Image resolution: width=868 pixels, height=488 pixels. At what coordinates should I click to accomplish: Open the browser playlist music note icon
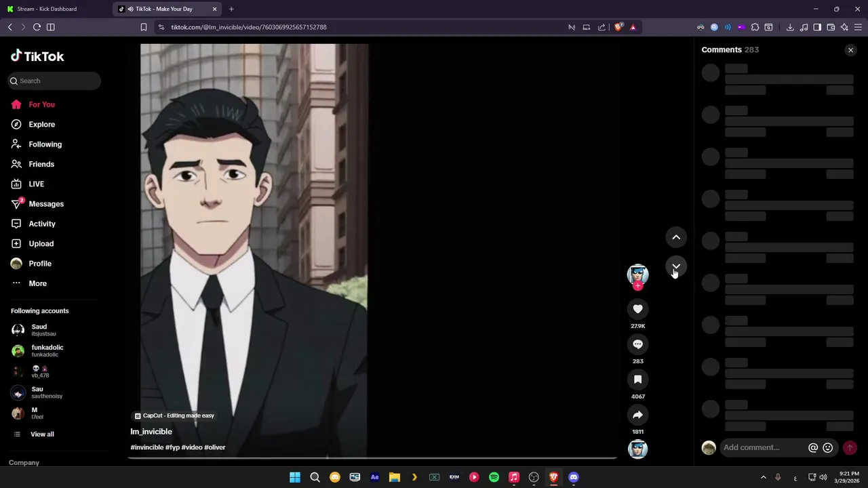pos(804,27)
